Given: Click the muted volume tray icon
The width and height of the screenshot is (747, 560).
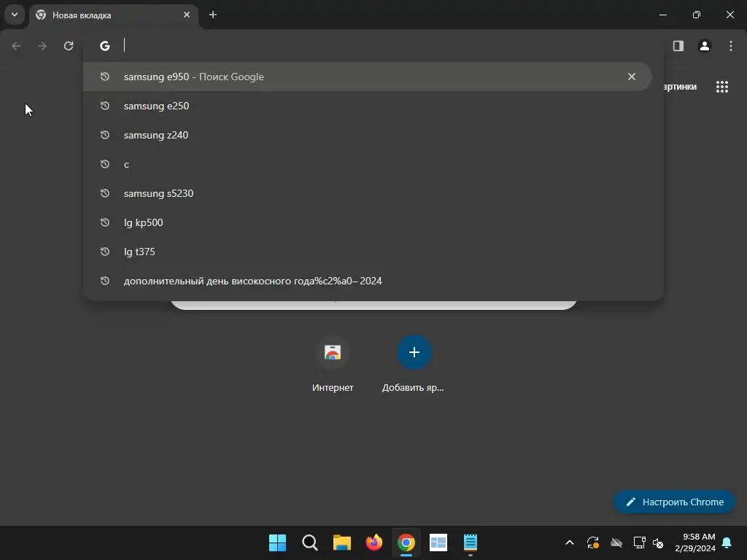Looking at the screenshot, I should coord(659,542).
